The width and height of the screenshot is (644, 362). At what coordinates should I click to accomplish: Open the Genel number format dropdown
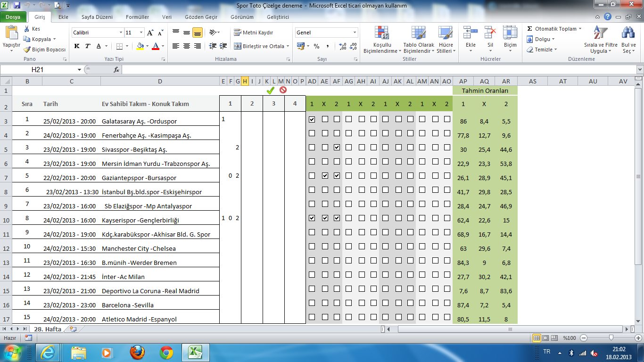pyautogui.click(x=355, y=33)
